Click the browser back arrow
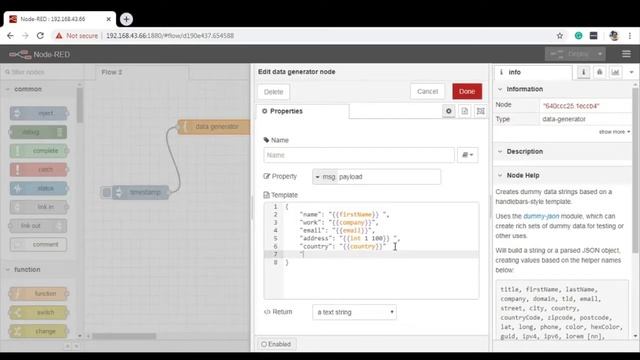Screen dimensions: 640x360 (x=10, y=36)
